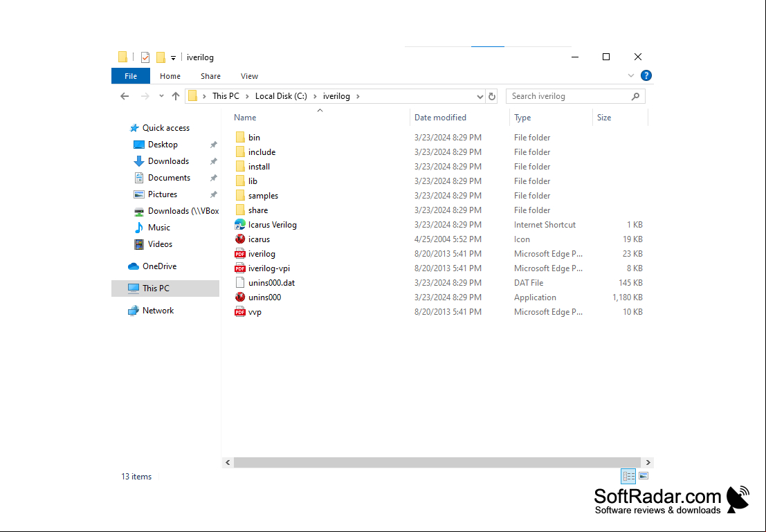Click the unins000.dat file name
Image resolution: width=766 pixels, height=532 pixels.
pyautogui.click(x=271, y=283)
